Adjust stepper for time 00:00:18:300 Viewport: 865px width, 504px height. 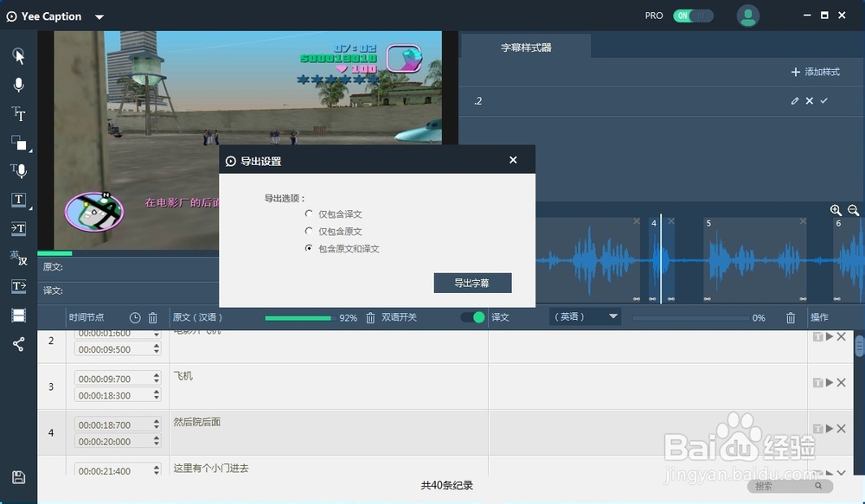coord(157,395)
